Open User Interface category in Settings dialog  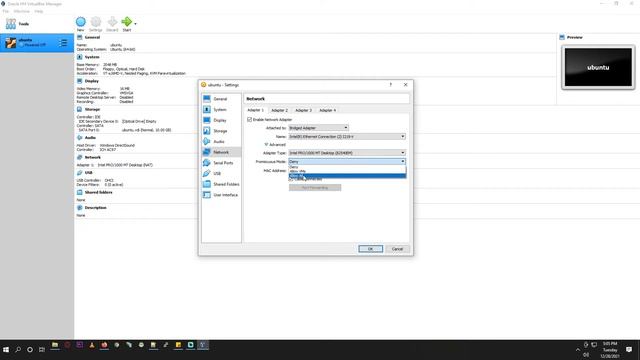coord(221,195)
